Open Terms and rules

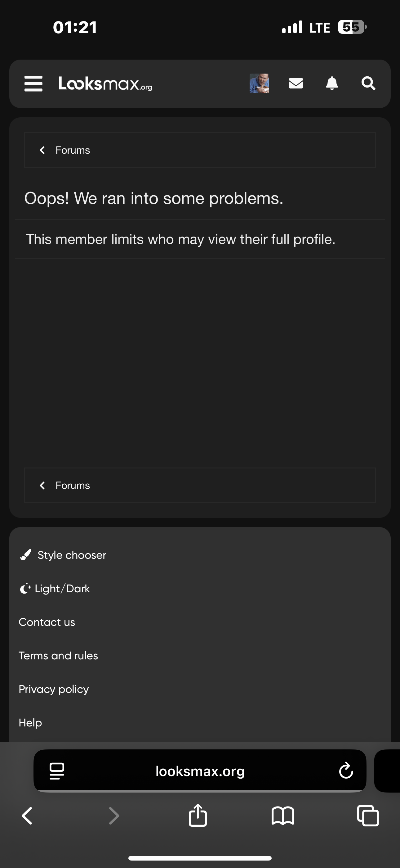pos(58,656)
